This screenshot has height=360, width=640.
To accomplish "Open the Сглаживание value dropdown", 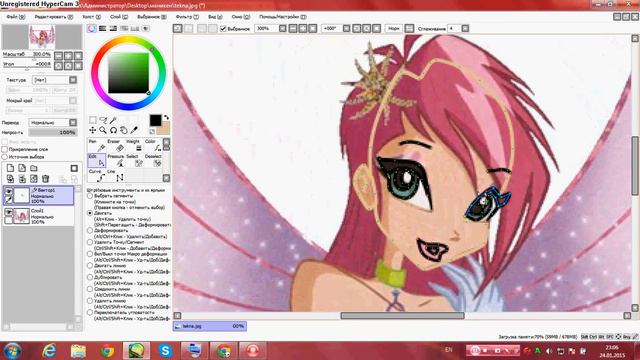I will tap(465, 29).
